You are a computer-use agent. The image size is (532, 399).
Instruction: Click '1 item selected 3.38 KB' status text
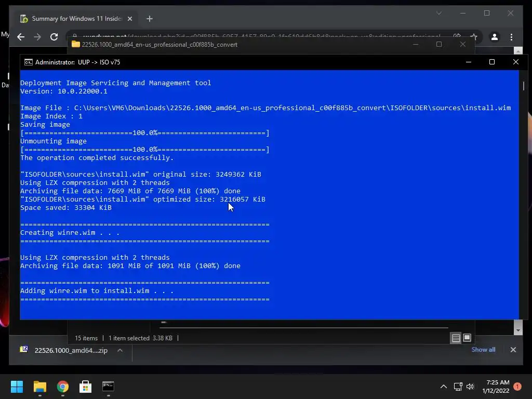pyautogui.click(x=140, y=338)
